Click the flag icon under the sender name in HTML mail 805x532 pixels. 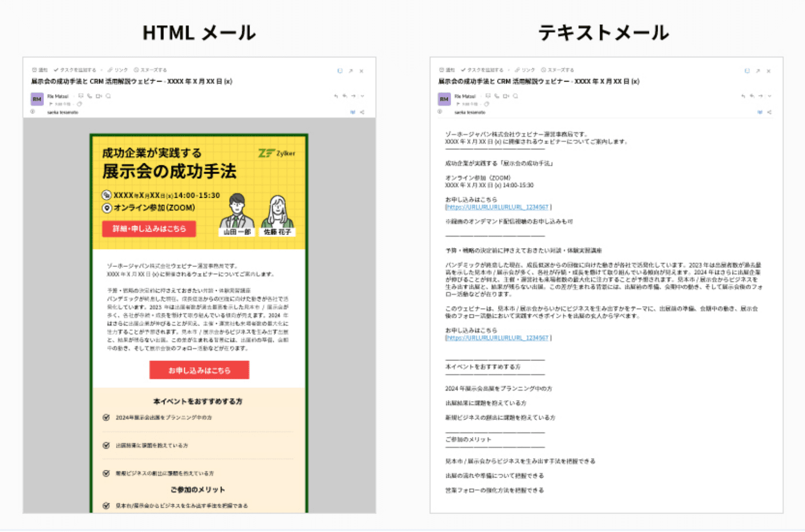(x=51, y=104)
